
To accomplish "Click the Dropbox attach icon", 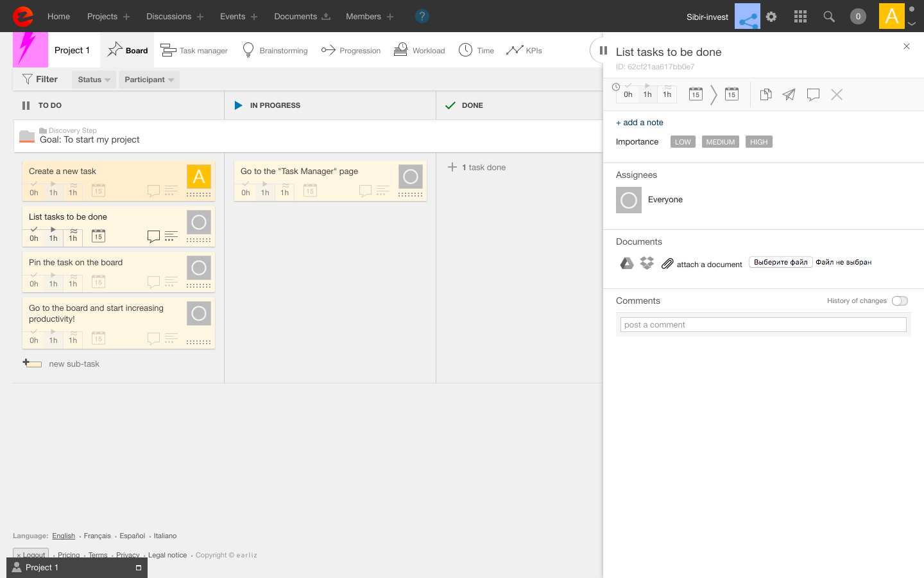I will pos(647,263).
